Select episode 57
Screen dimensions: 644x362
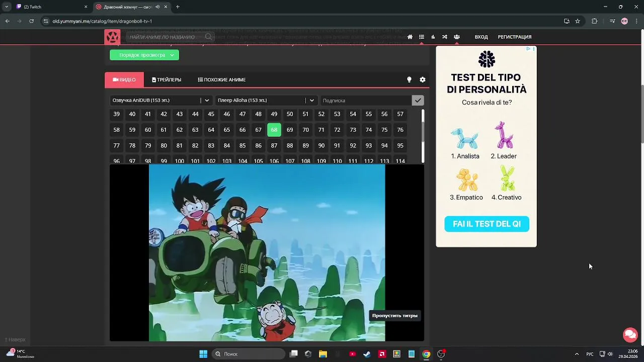click(400, 114)
